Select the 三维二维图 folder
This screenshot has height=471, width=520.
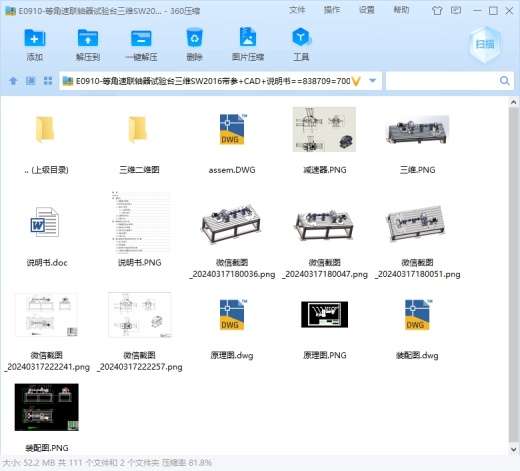click(138, 129)
